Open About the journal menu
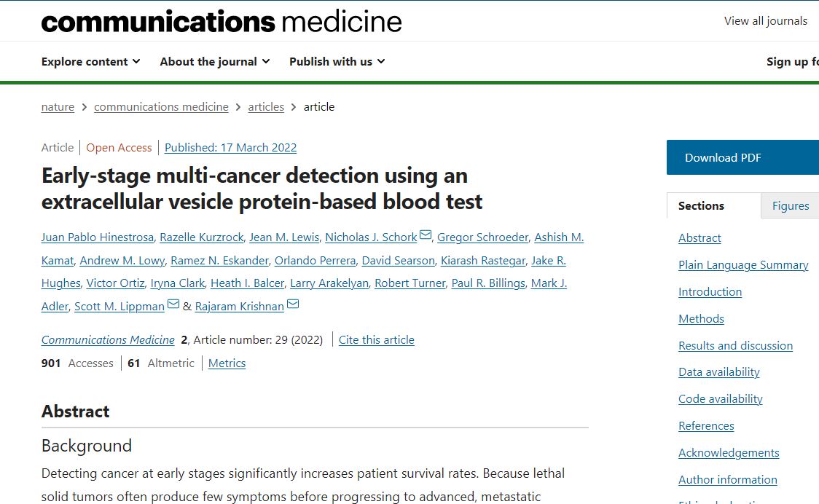The image size is (819, 504). tap(215, 62)
